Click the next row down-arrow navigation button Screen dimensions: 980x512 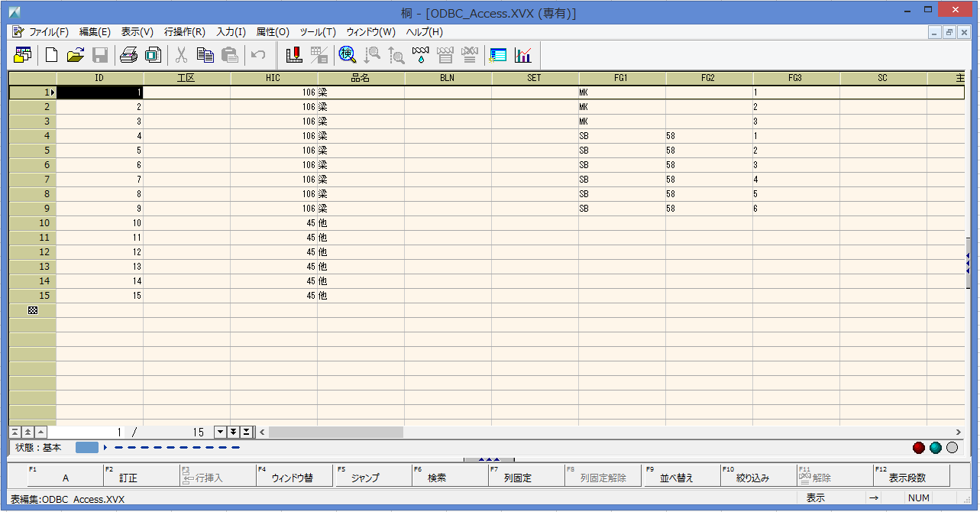(x=221, y=433)
